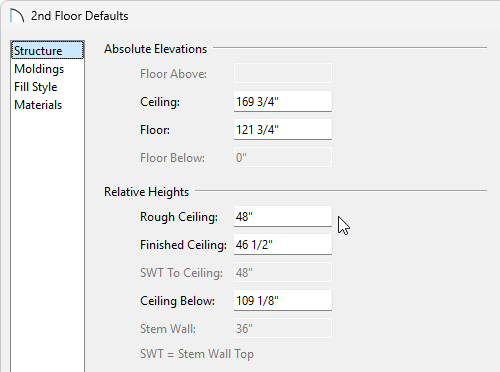Screen dimensions: 500x372
Task: Click into the Rough Ceiling height field
Action: click(x=283, y=217)
